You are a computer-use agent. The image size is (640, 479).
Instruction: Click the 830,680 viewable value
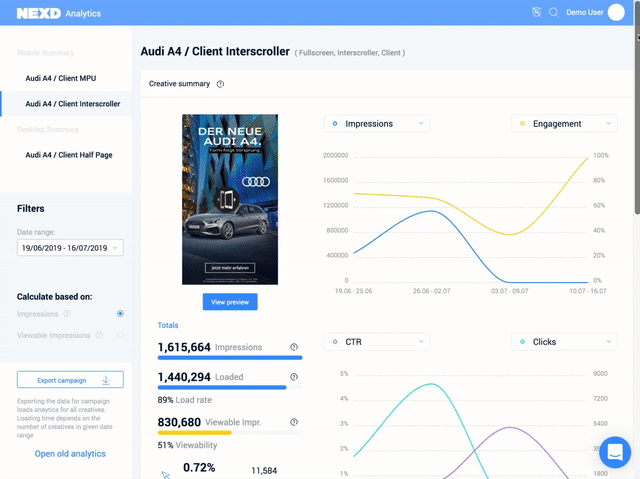click(x=179, y=422)
